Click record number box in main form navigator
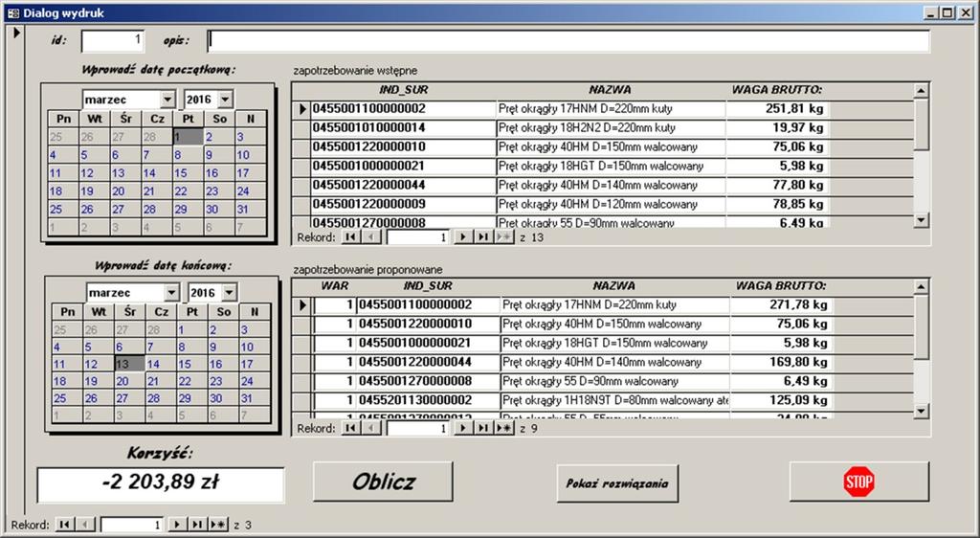980x538 pixels. (132, 525)
